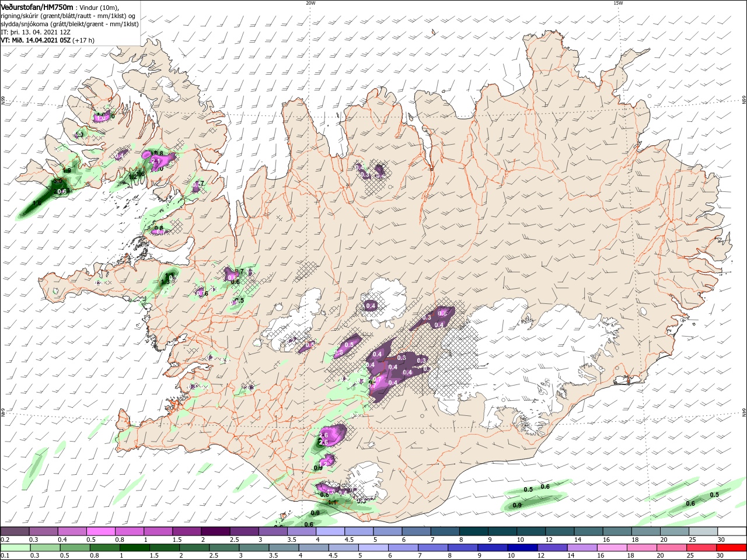Pick the medium green 0.5–0.8 rain legend swatch
The height and width of the screenshot is (560, 747).
tap(76, 548)
